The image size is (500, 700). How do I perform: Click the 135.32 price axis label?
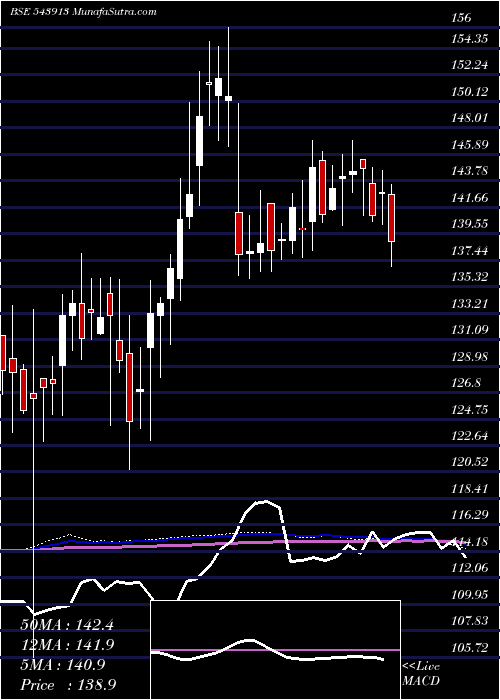coord(470,277)
